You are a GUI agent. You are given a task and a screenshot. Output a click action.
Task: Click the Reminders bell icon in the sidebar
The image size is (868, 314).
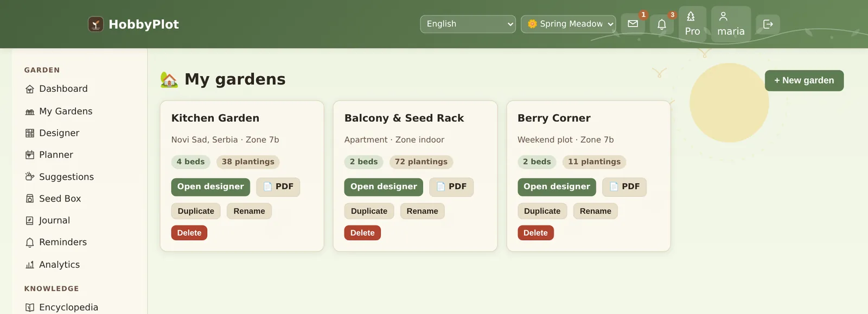pyautogui.click(x=30, y=243)
